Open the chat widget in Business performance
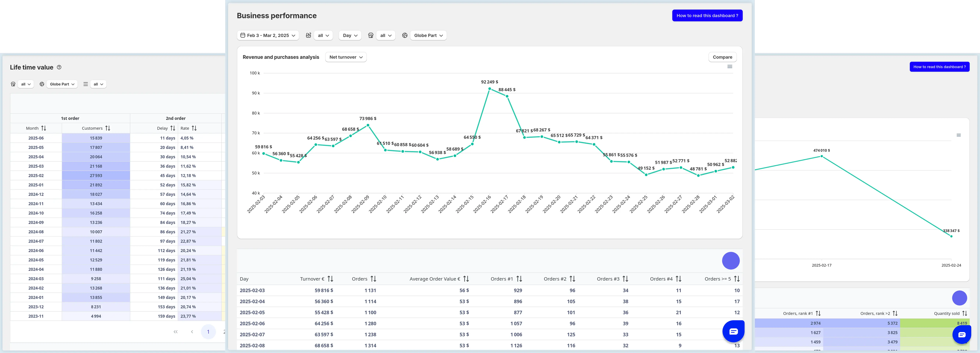Viewport: 980px width, 353px height. 733,331
